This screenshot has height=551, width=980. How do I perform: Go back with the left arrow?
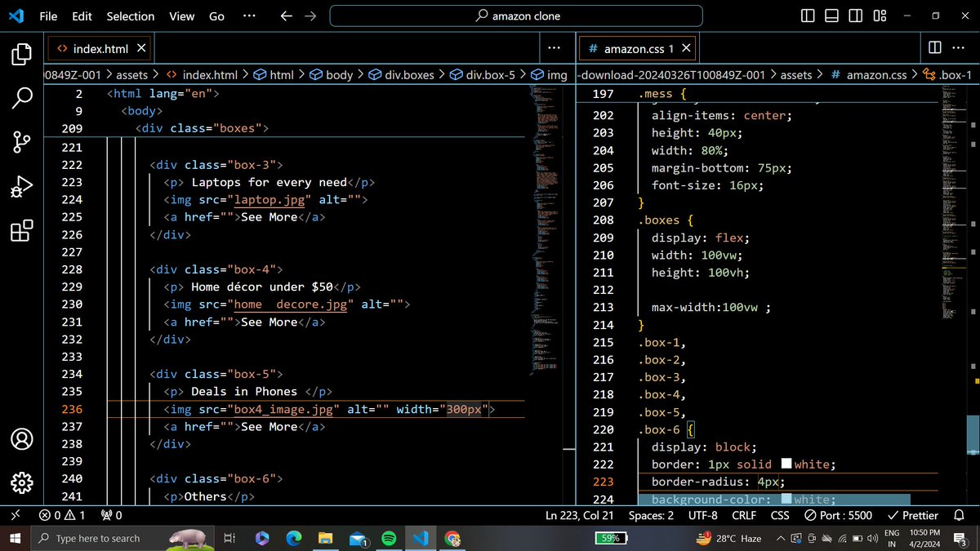pyautogui.click(x=286, y=16)
